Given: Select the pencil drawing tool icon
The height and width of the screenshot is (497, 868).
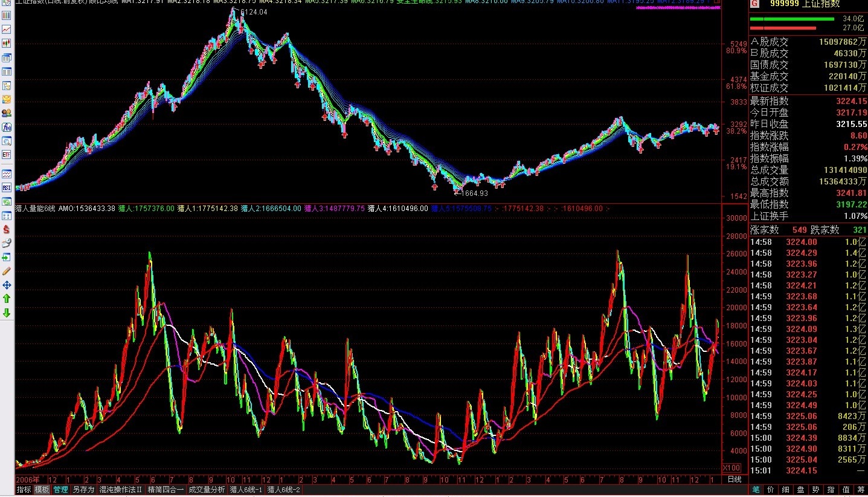Looking at the screenshot, I should coord(7,271).
